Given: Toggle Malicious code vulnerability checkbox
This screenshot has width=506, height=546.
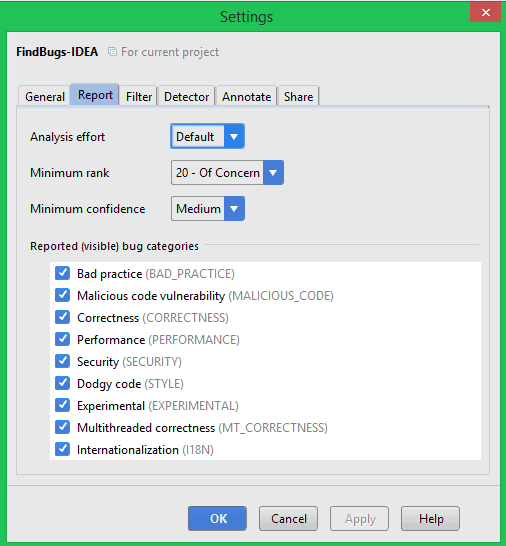Looking at the screenshot, I should pyautogui.click(x=62, y=295).
